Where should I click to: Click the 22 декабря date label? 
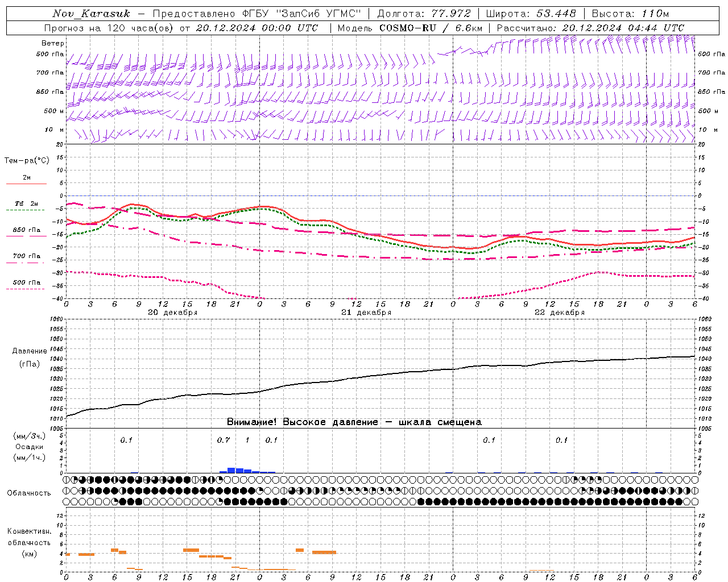[559, 313]
